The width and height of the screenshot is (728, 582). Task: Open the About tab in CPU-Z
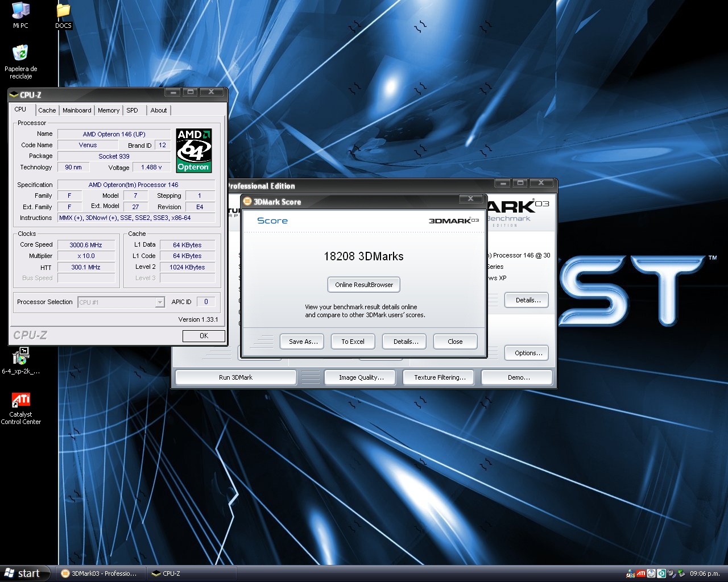click(x=159, y=110)
